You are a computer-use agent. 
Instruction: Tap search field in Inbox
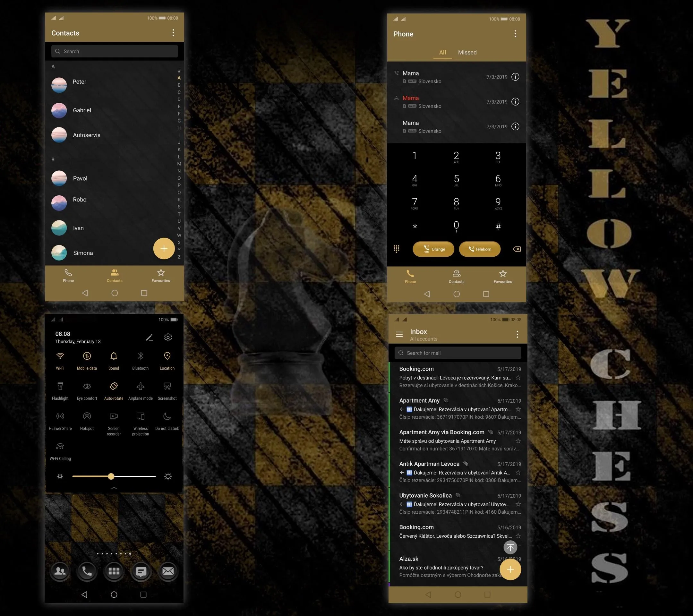click(x=458, y=353)
